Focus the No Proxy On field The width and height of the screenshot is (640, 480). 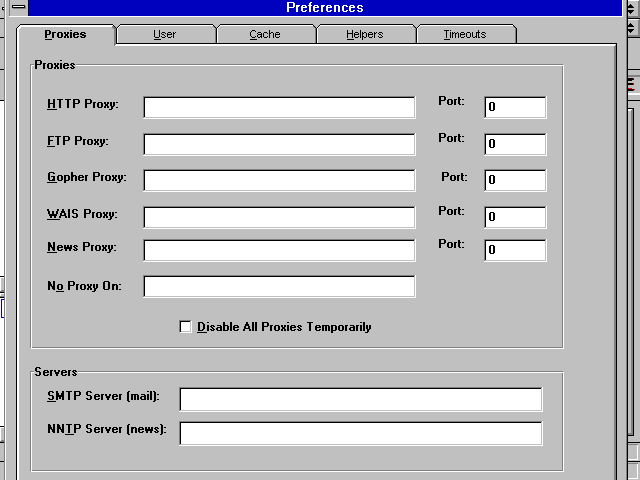pos(279,287)
